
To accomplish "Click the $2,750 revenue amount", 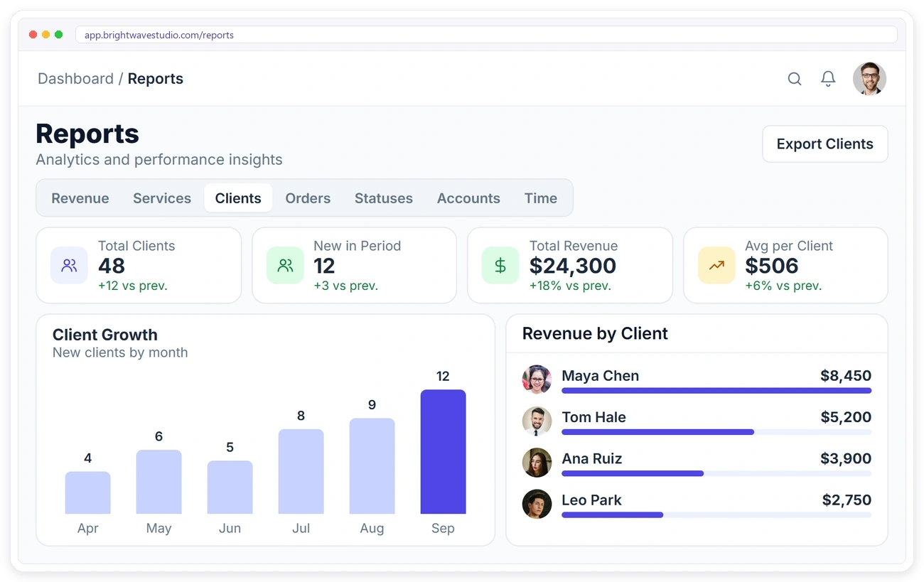I will tap(847, 500).
